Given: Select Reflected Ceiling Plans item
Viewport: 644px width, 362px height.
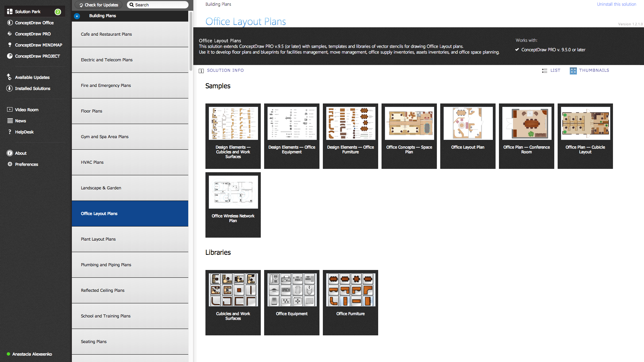Looking at the screenshot, I should (130, 291).
